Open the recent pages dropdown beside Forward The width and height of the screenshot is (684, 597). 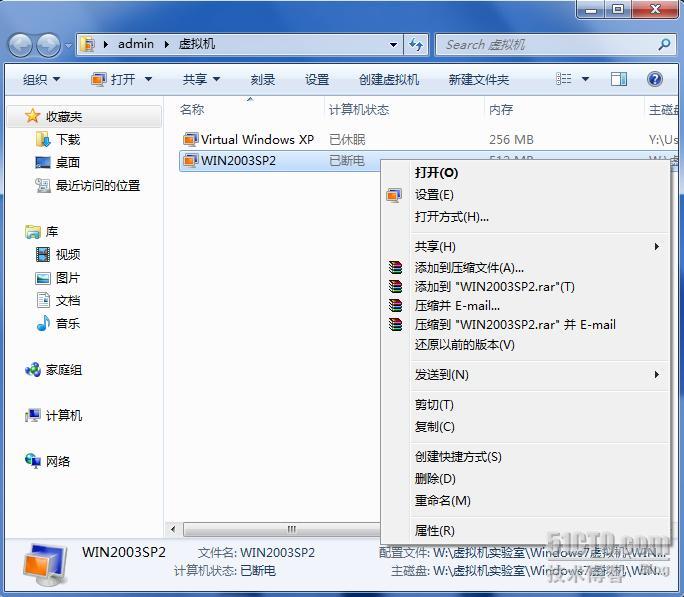click(x=68, y=45)
